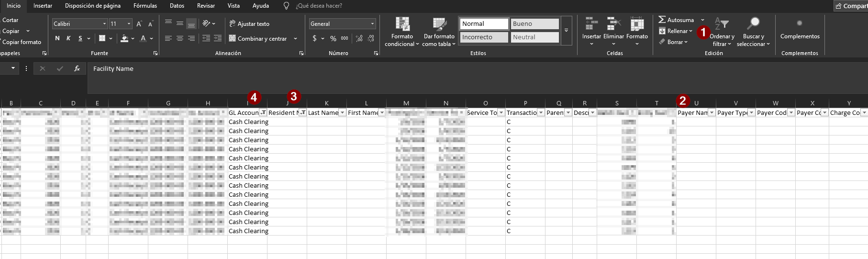Open the Calibri font name dropdown

point(104,24)
